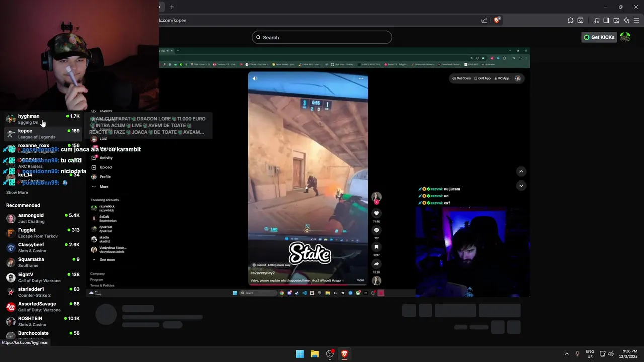Click the share arrow icon beside the video

click(376, 264)
